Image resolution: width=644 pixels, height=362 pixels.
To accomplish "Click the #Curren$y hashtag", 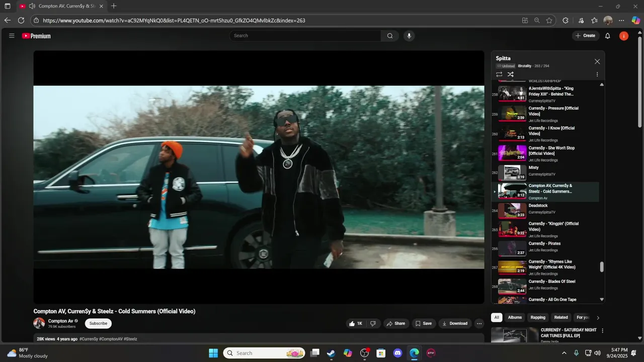I will pos(89,339).
